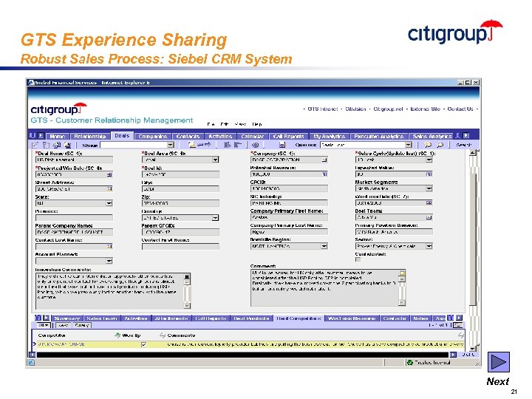Open the Win/Loss Reasons view tab
Viewport: 532px width, 399px height.
click(x=352, y=318)
